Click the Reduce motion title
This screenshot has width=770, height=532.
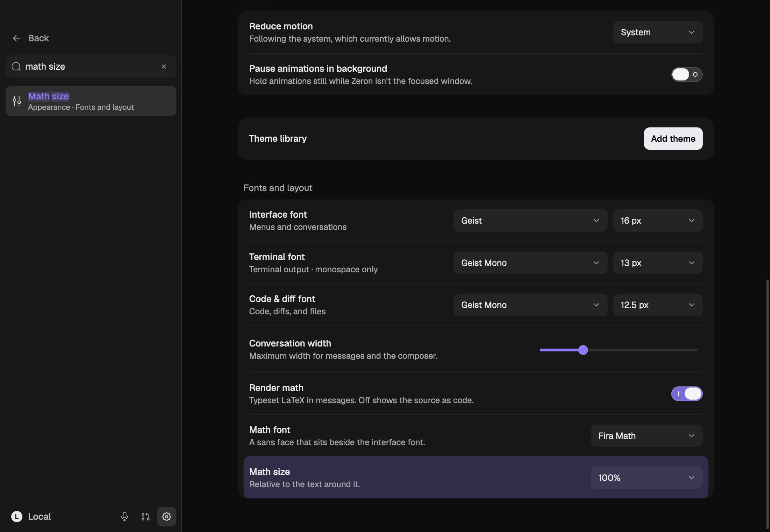pyautogui.click(x=281, y=26)
